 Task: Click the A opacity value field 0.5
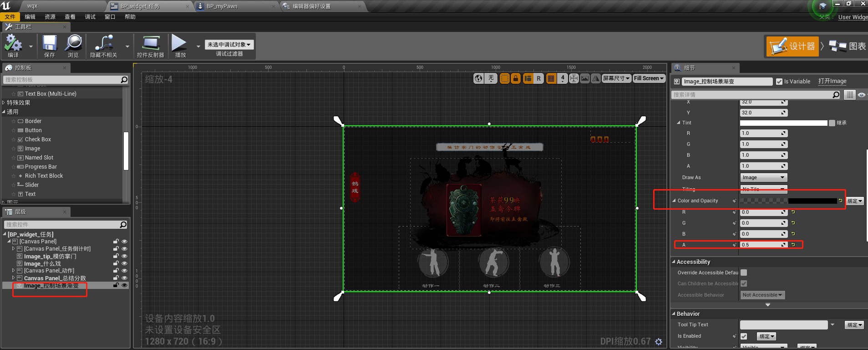pos(763,245)
